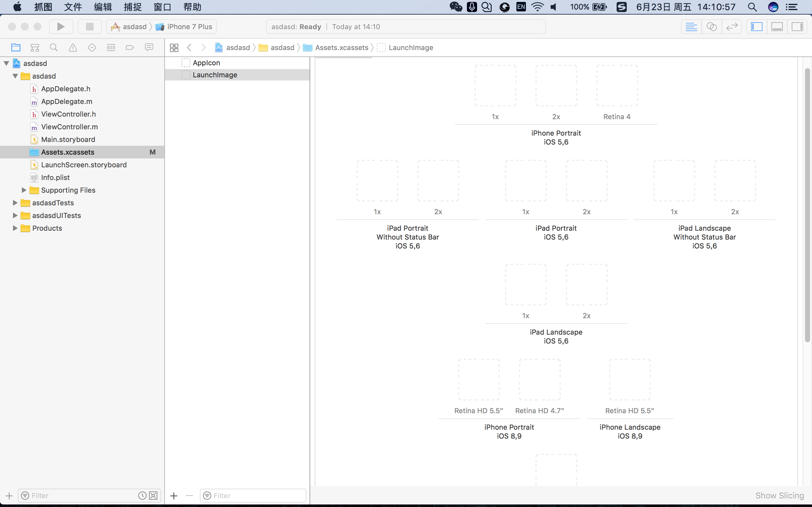Show the Version editor
Screen dimensions: 812x507
[x=731, y=27]
